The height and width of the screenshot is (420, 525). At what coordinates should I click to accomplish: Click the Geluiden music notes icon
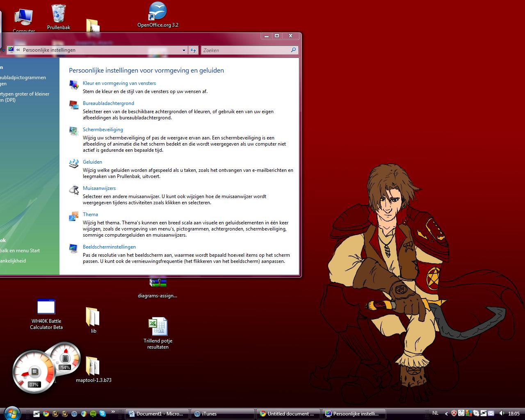pos(74,163)
